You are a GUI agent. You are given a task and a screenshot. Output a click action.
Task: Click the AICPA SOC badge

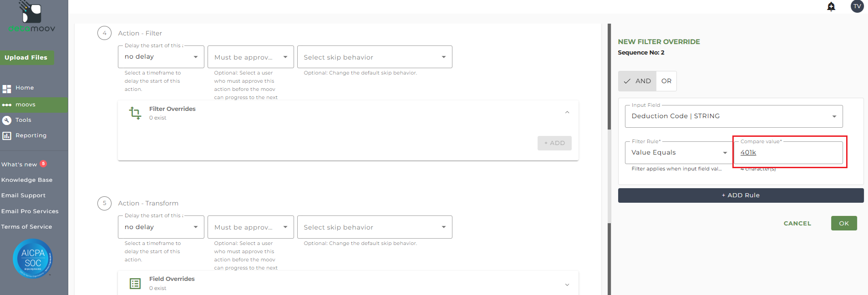[33, 259]
